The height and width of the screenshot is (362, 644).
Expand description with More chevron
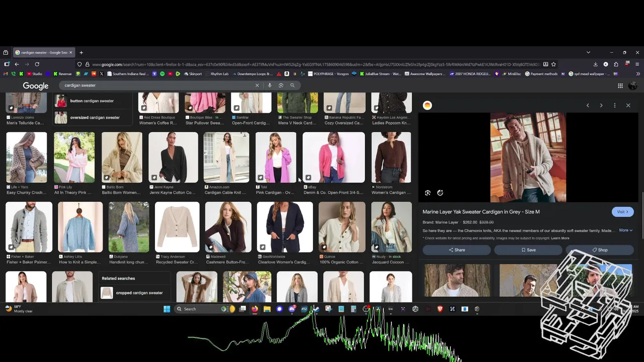pyautogui.click(x=626, y=230)
